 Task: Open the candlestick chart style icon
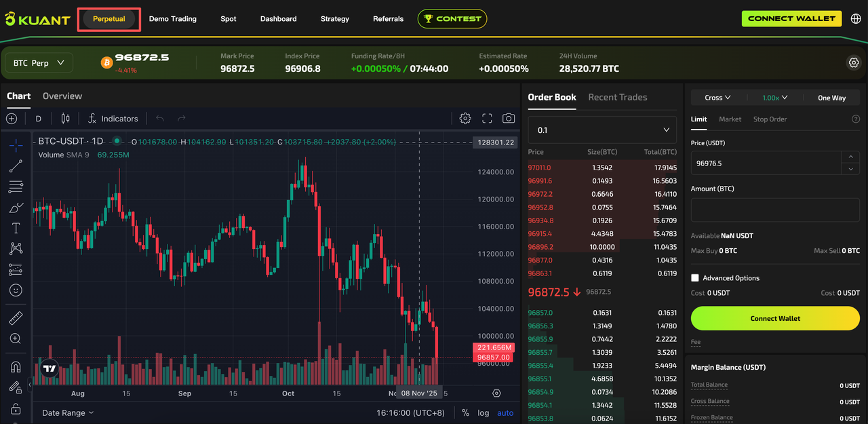pos(65,119)
